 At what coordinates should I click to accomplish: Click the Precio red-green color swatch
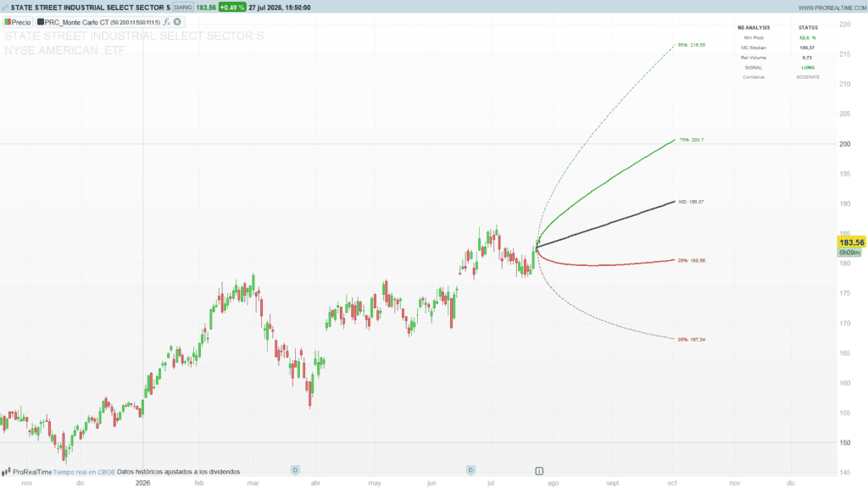(8, 22)
